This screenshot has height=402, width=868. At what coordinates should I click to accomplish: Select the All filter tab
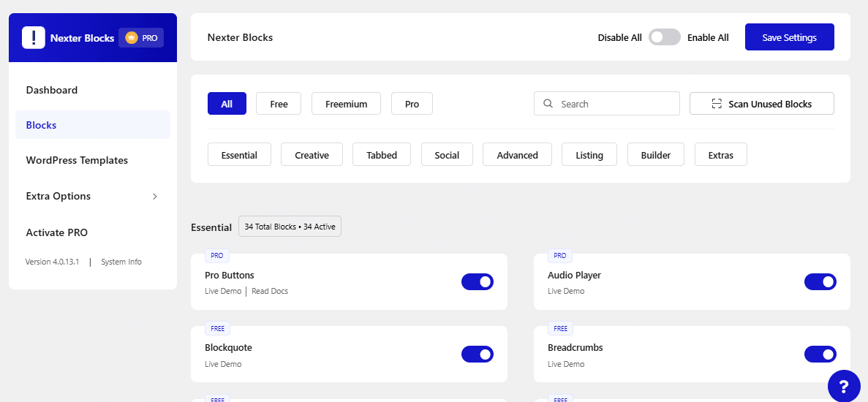click(x=227, y=103)
